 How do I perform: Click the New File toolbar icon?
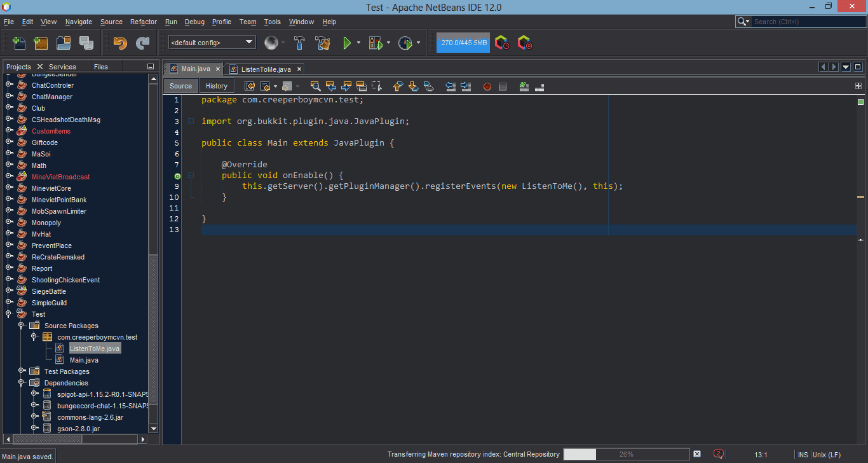tap(19, 43)
